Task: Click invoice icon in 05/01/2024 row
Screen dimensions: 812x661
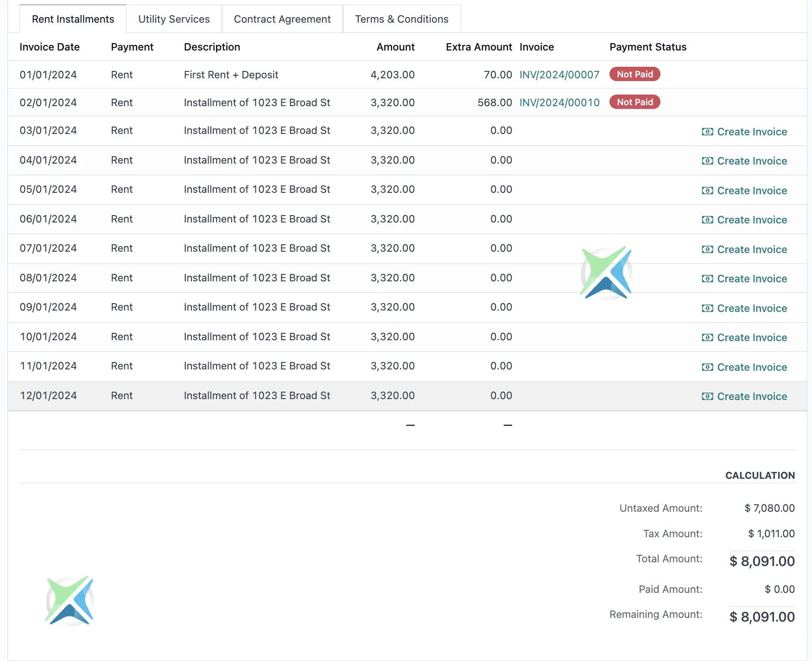Action: click(x=707, y=191)
